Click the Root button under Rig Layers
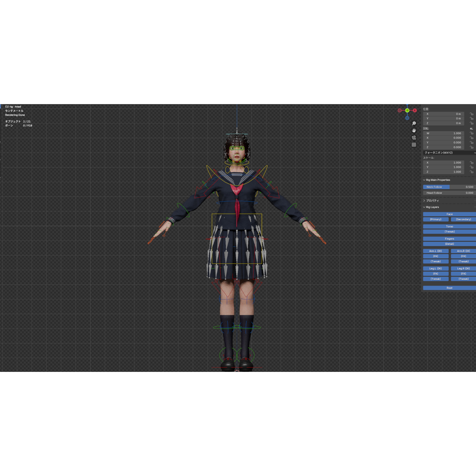Screen dimensions: 476x476 tap(449, 288)
